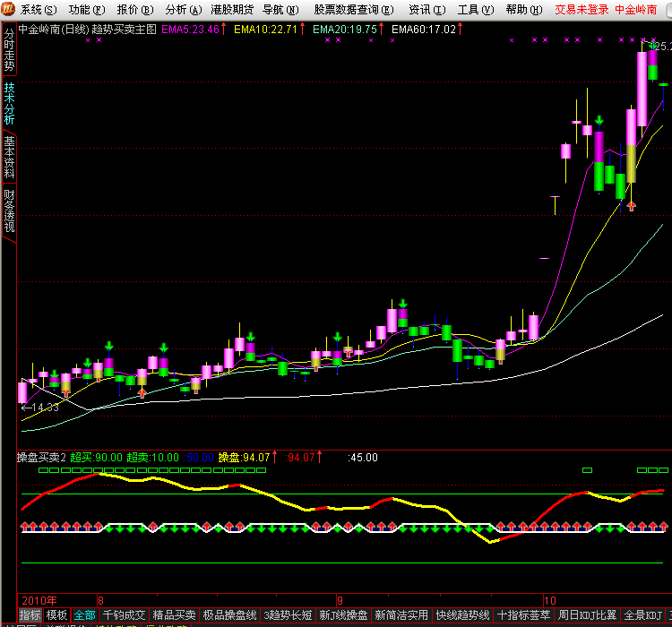Screen dimensions: 672x627
Task: Open the 分析(A) menu
Action: (x=181, y=9)
